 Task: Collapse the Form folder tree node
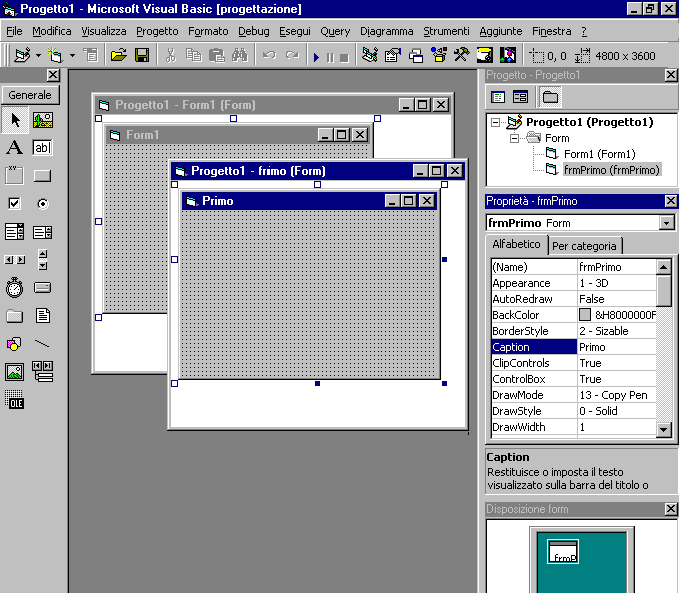514,139
